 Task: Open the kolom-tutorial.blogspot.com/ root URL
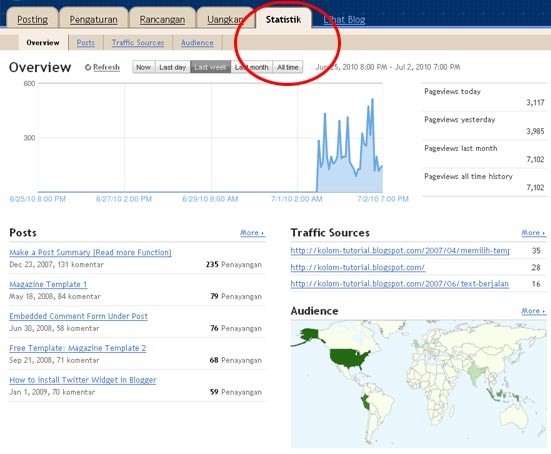click(357, 267)
